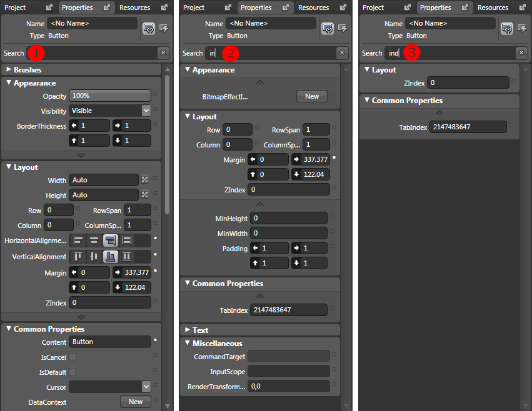
Task: Select left horizontal alignment for the button
Action: 78,241
